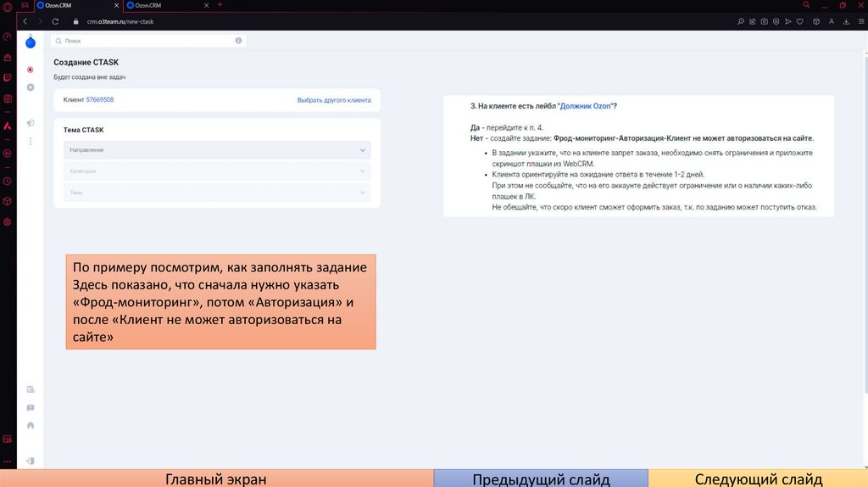Open Twitch icon in Opera sidebar
This screenshot has width=868, height=487.
pos(7,77)
